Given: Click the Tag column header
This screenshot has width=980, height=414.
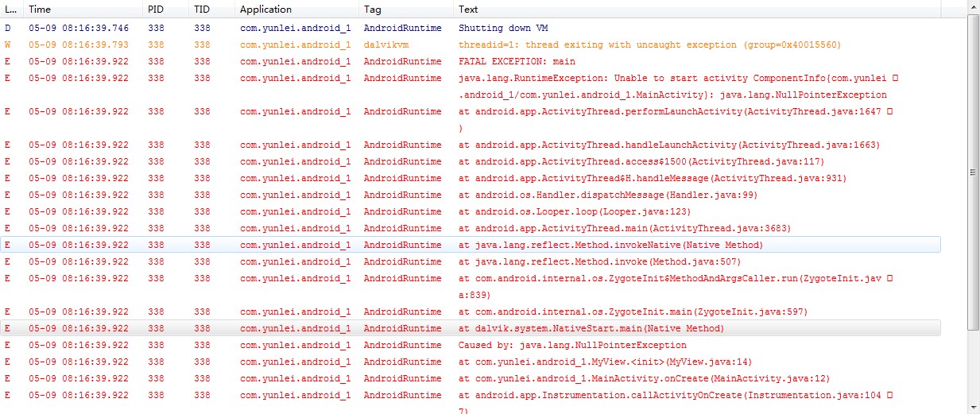Looking at the screenshot, I should (x=407, y=10).
